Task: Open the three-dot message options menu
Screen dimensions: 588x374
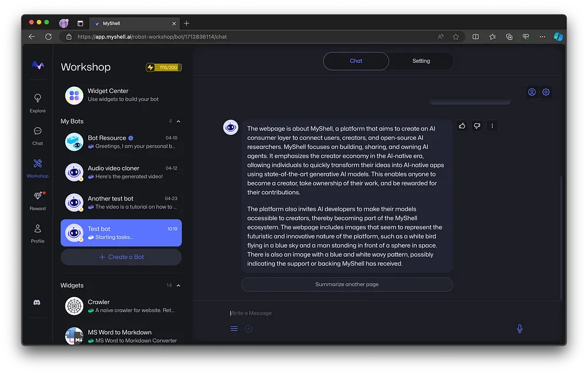Action: pyautogui.click(x=492, y=126)
